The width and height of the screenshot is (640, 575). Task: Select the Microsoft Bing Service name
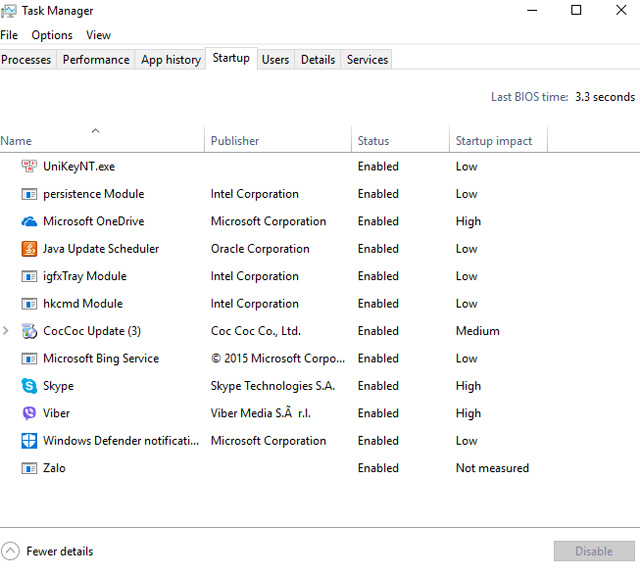(101, 358)
